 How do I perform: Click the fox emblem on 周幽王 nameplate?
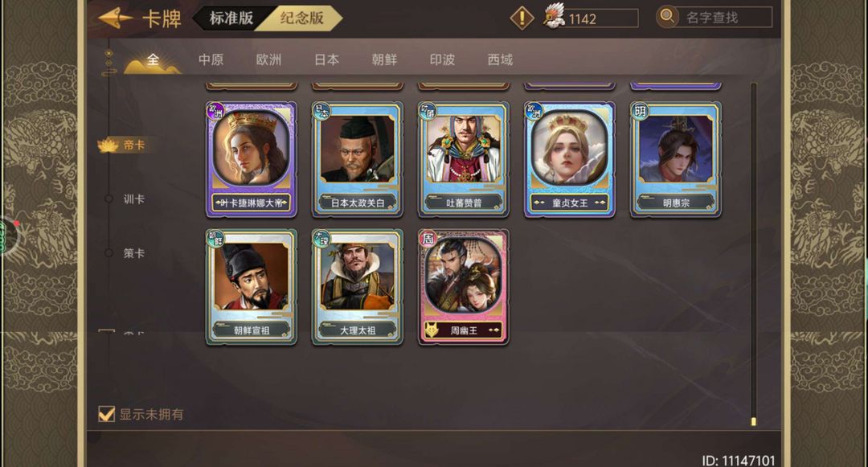point(432,330)
